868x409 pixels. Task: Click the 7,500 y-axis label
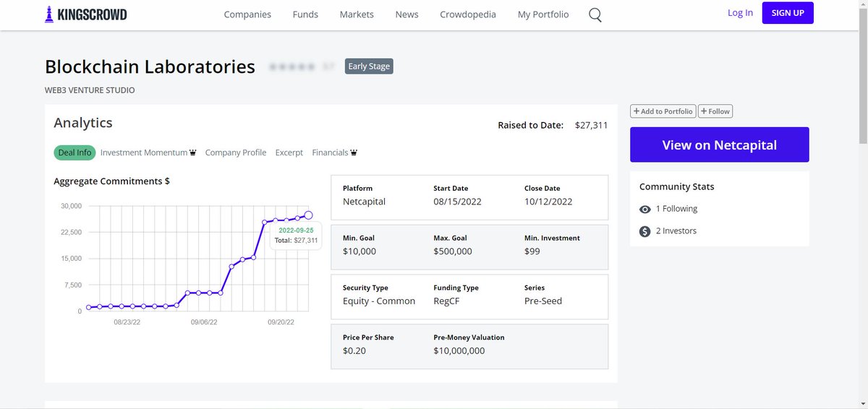73,285
